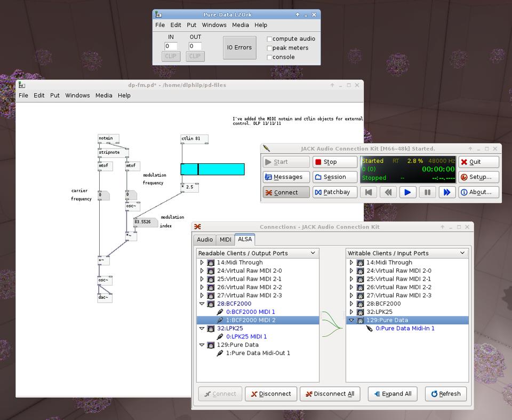This screenshot has width=512, height=420.
Task: Click the transport fast-forward icon
Action: 447,192
